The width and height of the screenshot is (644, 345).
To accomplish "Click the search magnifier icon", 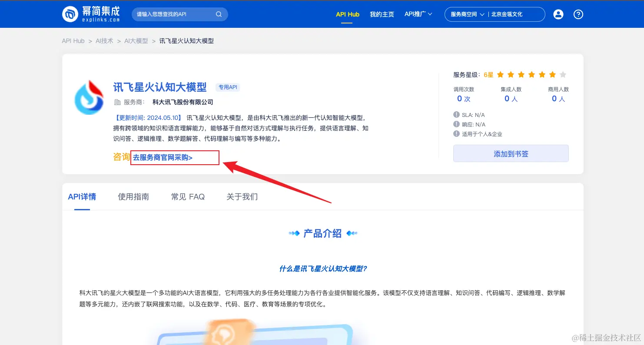I will tap(219, 14).
